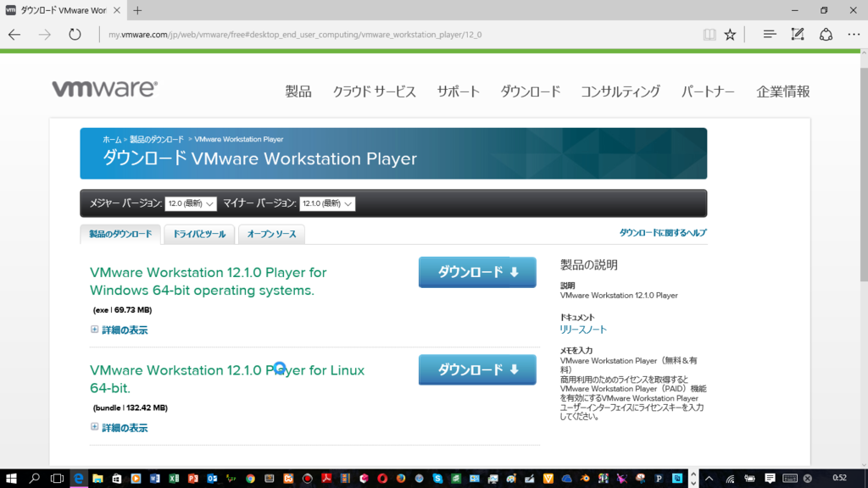The height and width of the screenshot is (488, 868).
Task: Open the 企業情報 navigation menu
Action: pyautogui.click(x=782, y=91)
